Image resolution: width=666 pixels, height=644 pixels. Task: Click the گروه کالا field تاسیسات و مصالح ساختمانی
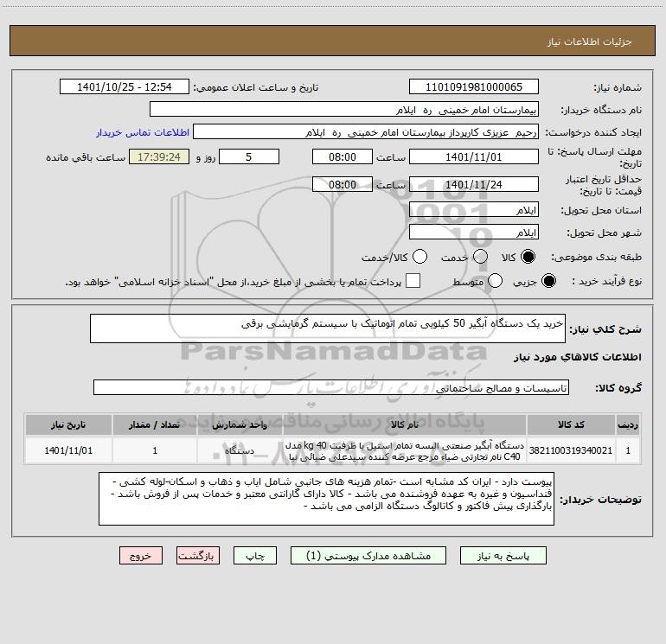coord(331,387)
